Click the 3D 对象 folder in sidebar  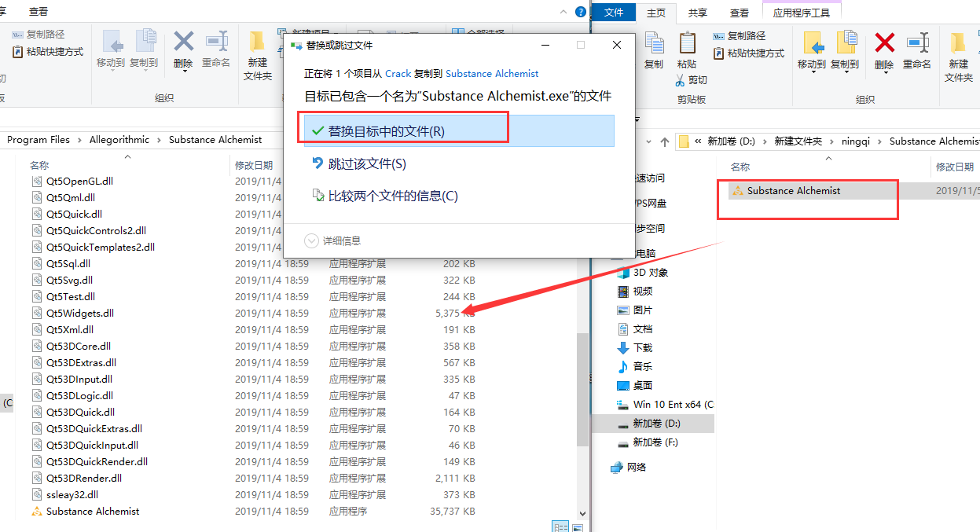click(650, 273)
